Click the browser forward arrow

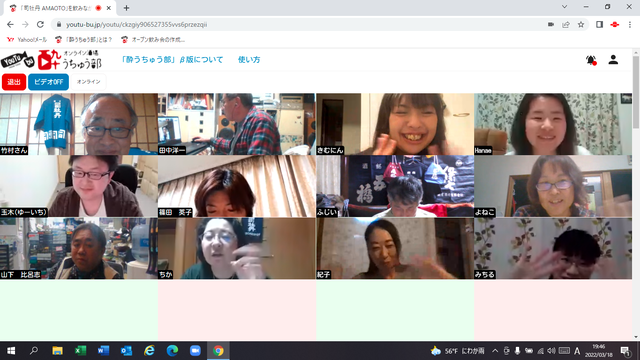[x=25, y=24]
